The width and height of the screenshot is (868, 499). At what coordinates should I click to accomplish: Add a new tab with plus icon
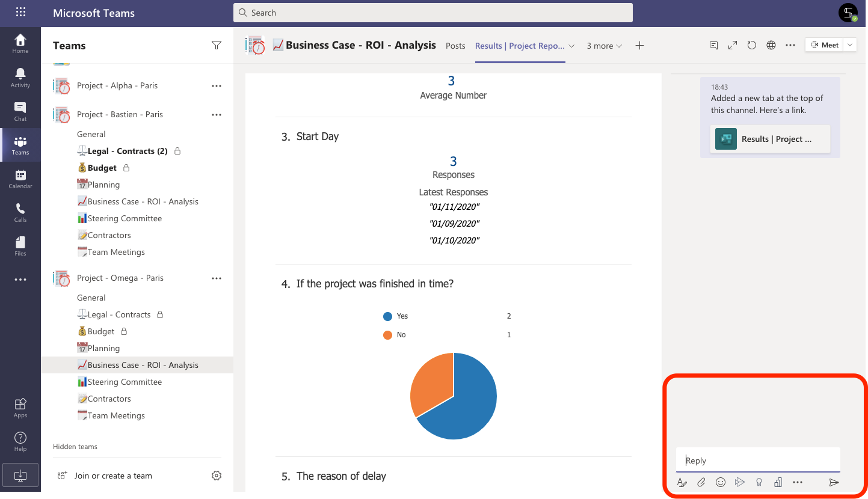pyautogui.click(x=639, y=46)
